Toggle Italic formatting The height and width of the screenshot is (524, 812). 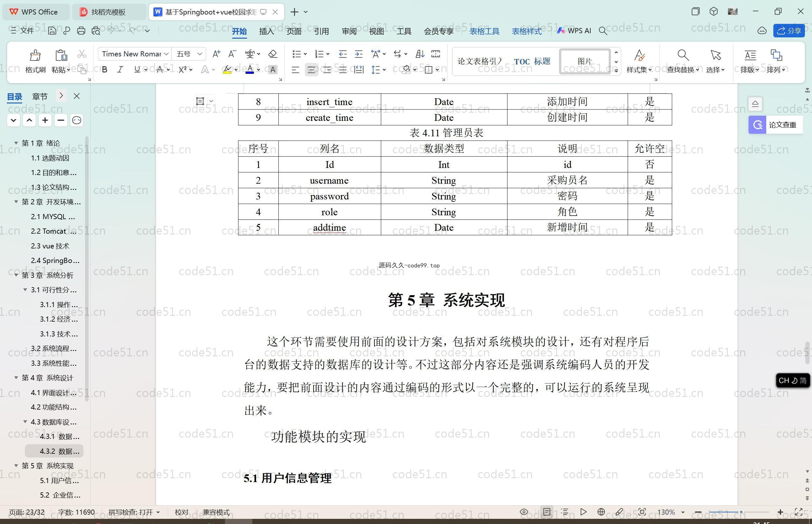pos(120,70)
